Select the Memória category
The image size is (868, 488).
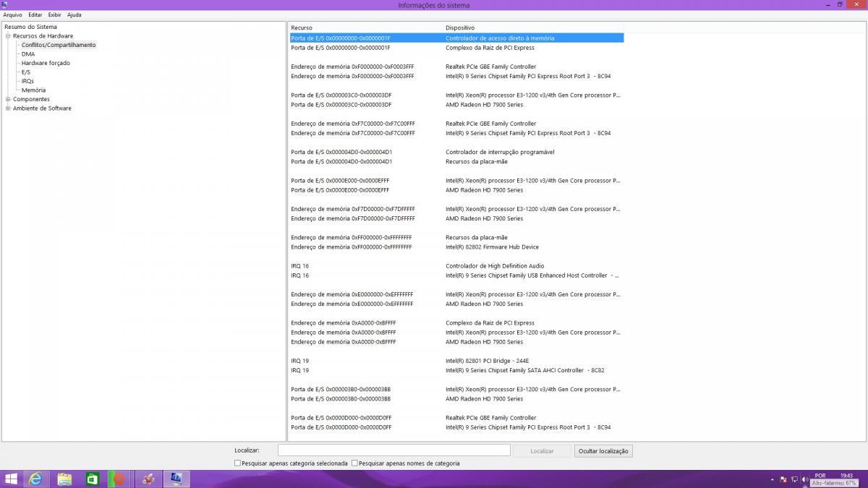(x=33, y=90)
